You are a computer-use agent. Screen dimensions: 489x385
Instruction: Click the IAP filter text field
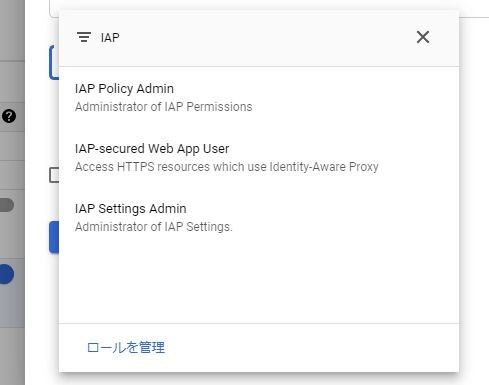[x=253, y=37]
